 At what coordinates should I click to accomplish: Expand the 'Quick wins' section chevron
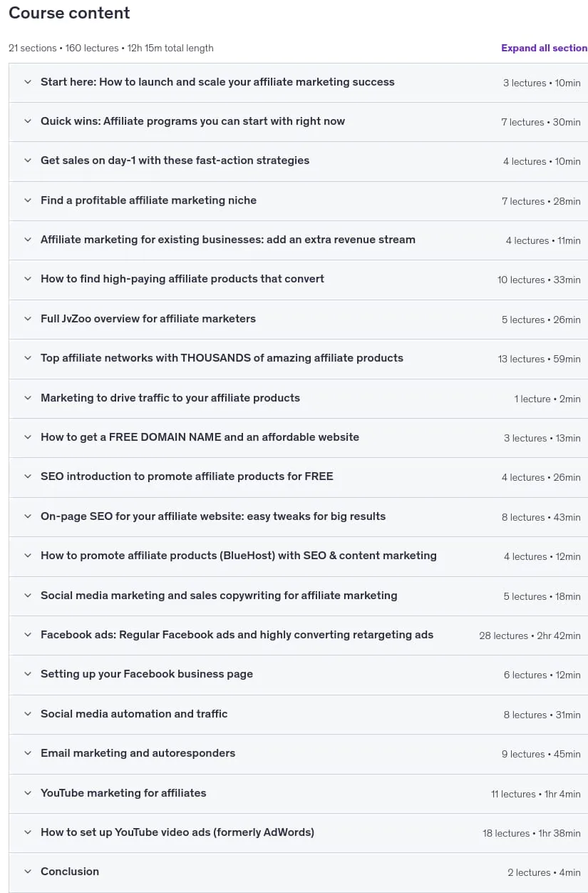(28, 121)
